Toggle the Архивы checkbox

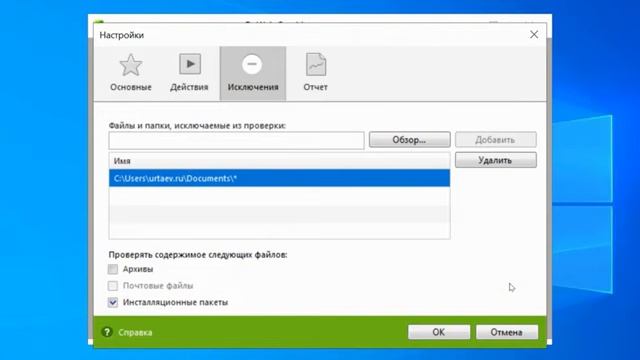pyautogui.click(x=113, y=269)
